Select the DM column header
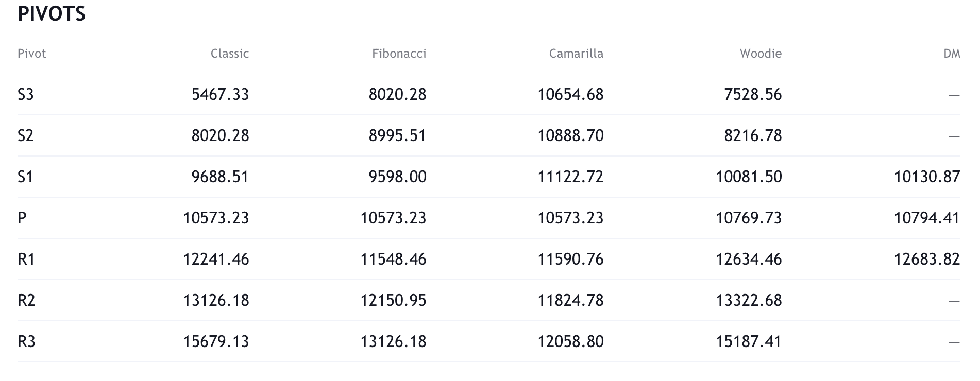980x381 pixels. [x=952, y=54]
